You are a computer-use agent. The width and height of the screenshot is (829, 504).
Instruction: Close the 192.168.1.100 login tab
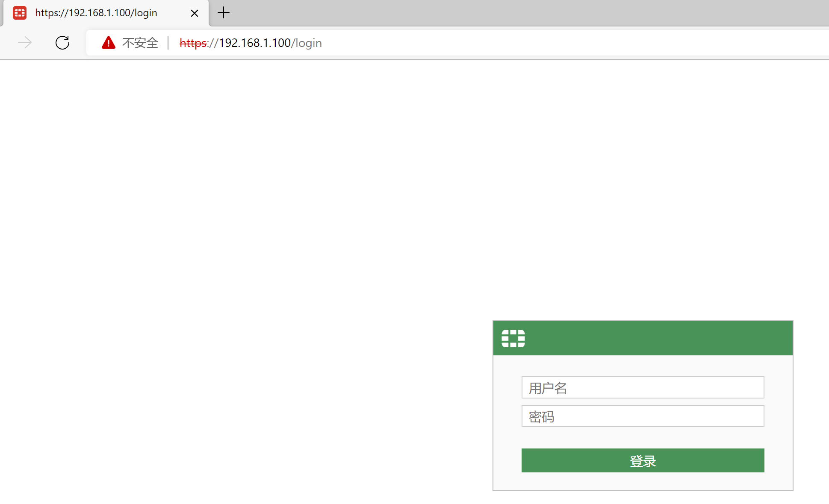click(194, 13)
